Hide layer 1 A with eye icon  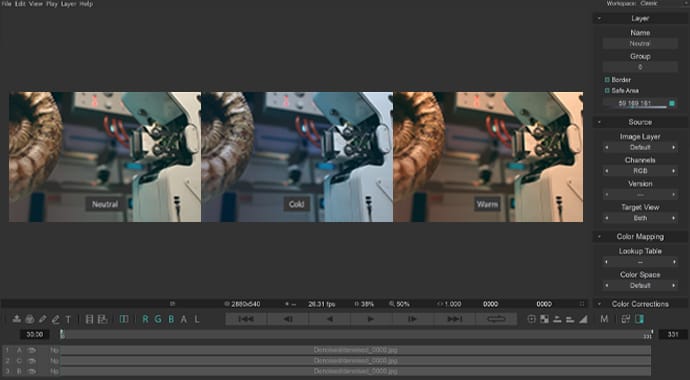point(31,350)
